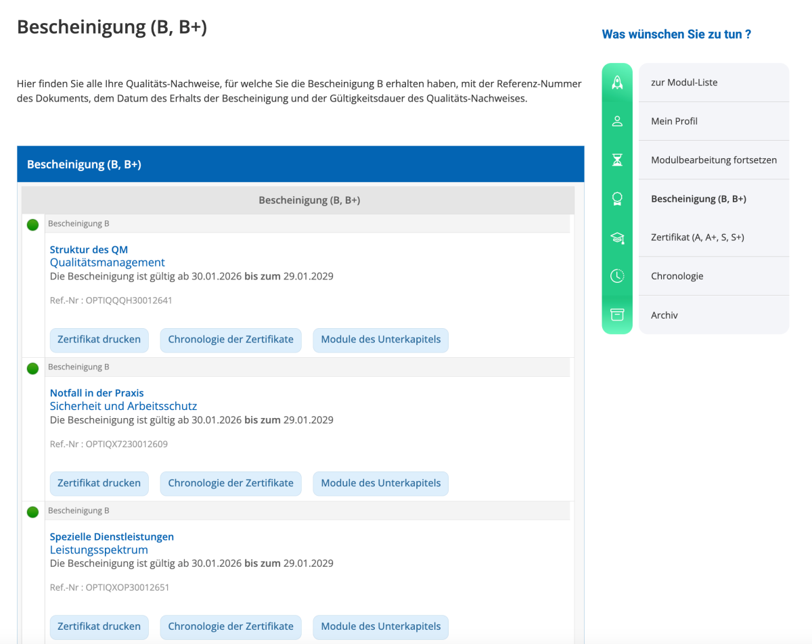The width and height of the screenshot is (812, 644).
Task: Go to Zertifikat (A, A+, S, S+)
Action: pos(697,237)
